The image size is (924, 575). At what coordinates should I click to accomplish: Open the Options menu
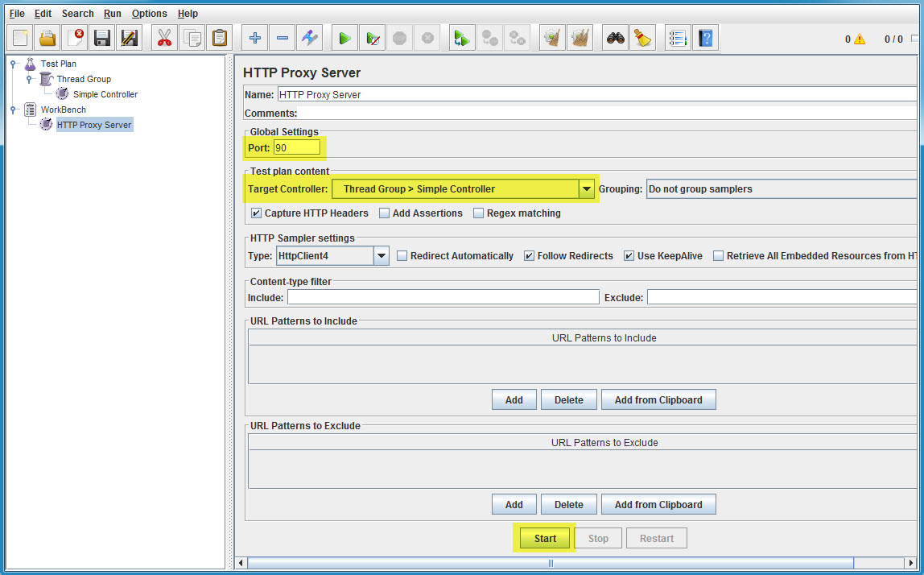click(149, 13)
